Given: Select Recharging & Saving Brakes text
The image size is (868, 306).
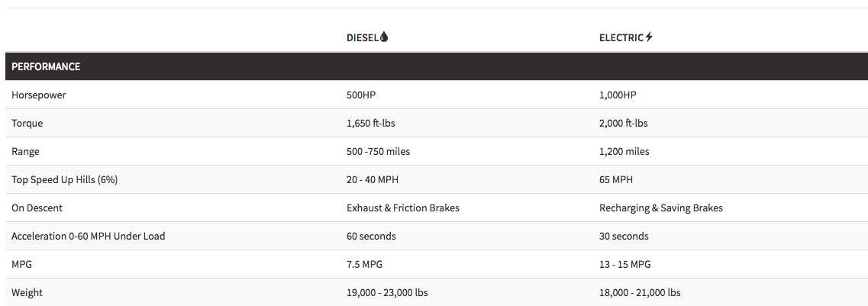Looking at the screenshot, I should [x=661, y=208].
